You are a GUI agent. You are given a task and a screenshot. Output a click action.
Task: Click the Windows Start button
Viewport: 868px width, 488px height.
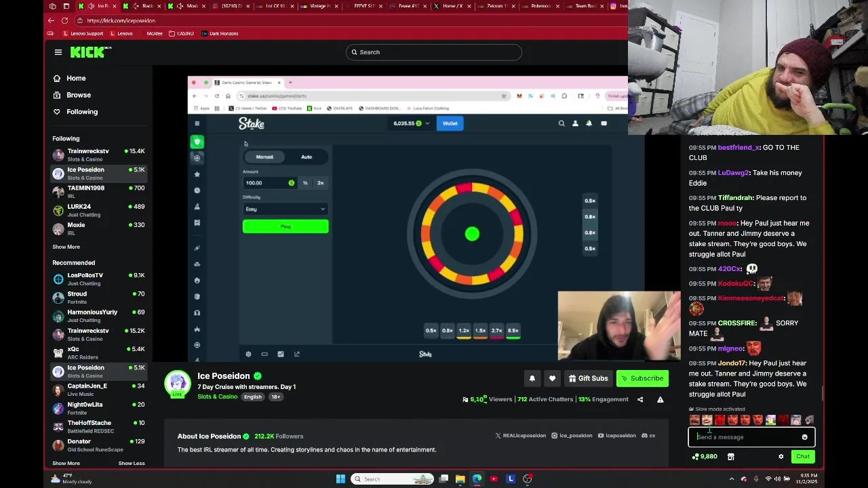coord(340,479)
